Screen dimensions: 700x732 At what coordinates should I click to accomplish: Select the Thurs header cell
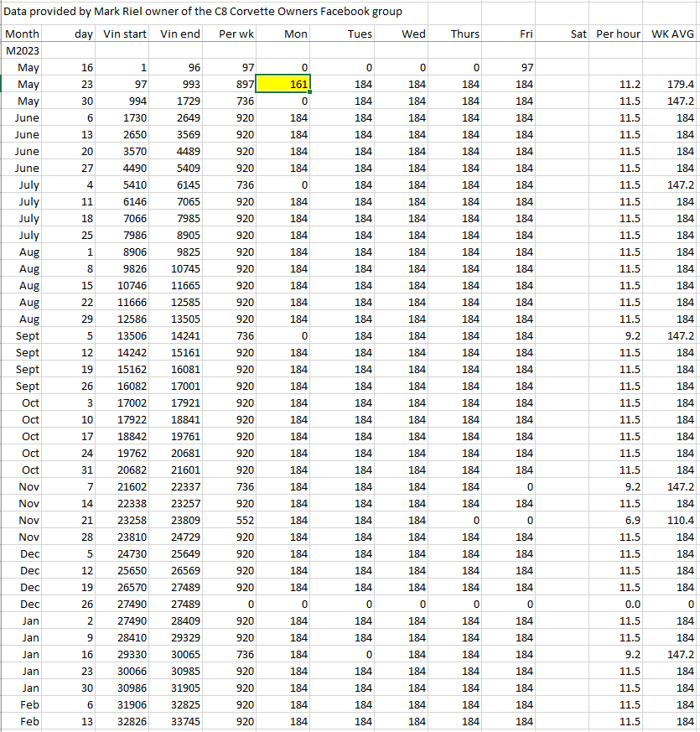464,34
